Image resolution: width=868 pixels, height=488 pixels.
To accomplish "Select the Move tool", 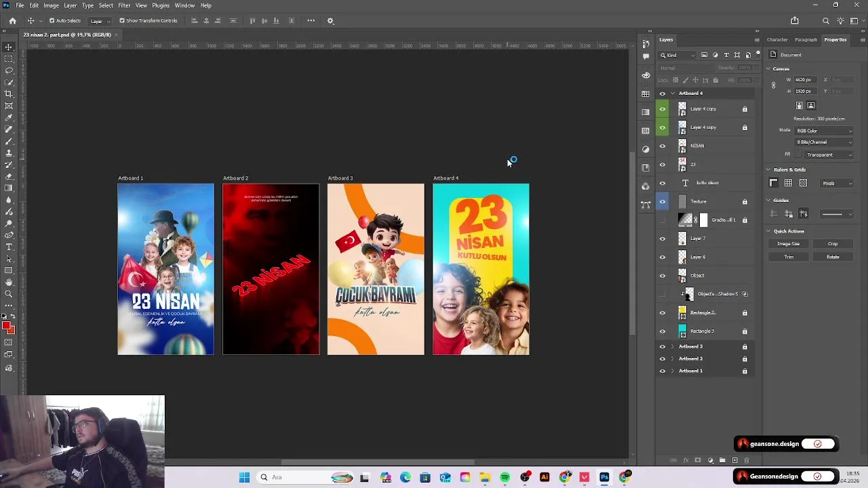I will (x=9, y=47).
